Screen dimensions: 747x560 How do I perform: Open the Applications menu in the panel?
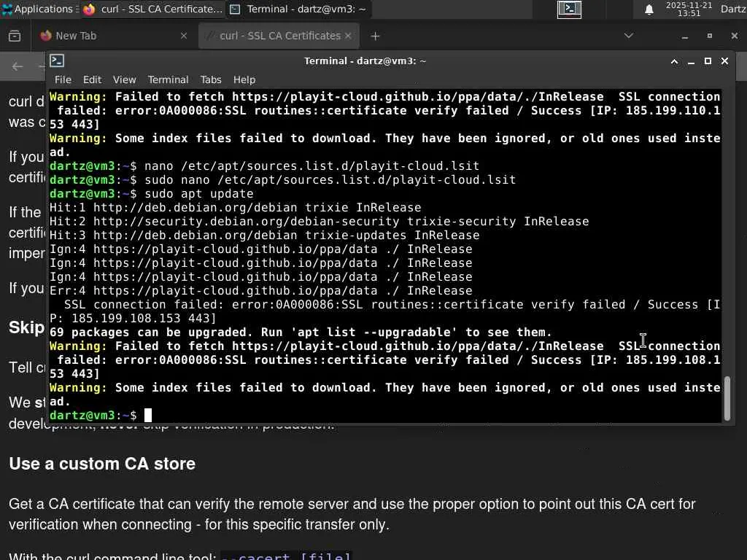38,9
